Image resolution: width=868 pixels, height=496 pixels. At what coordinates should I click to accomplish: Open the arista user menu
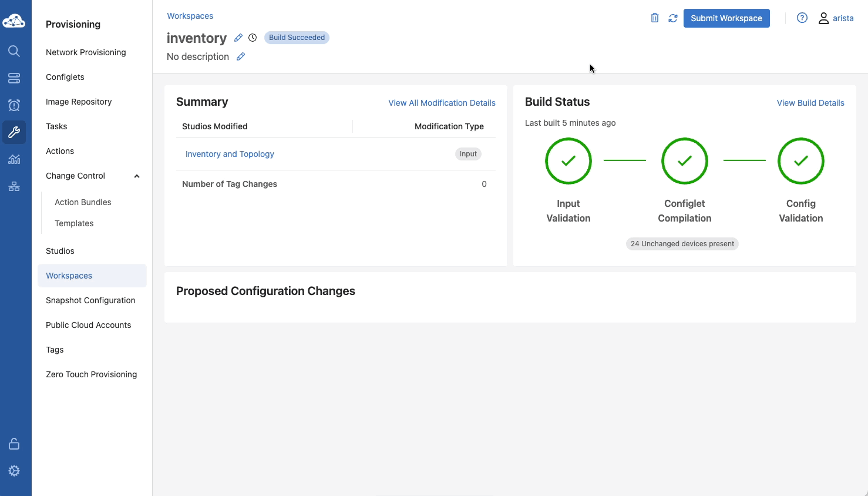tap(836, 18)
